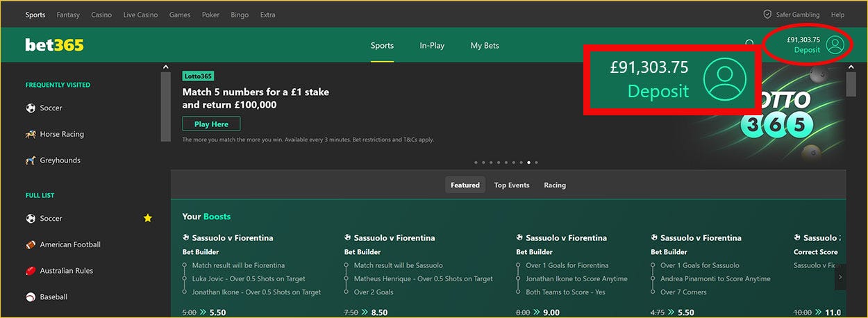Open the Help link

(837, 15)
